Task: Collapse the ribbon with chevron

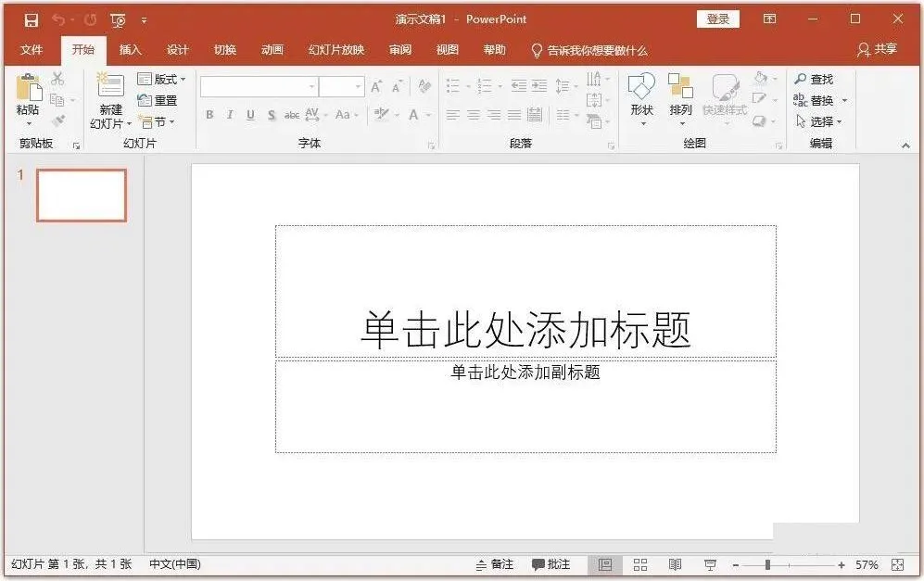Action: 905,145
